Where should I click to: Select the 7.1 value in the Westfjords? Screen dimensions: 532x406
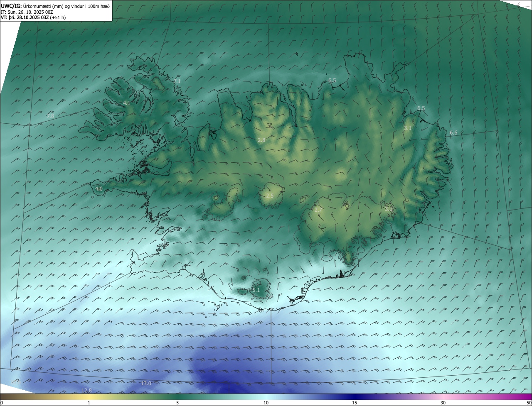coord(177,81)
